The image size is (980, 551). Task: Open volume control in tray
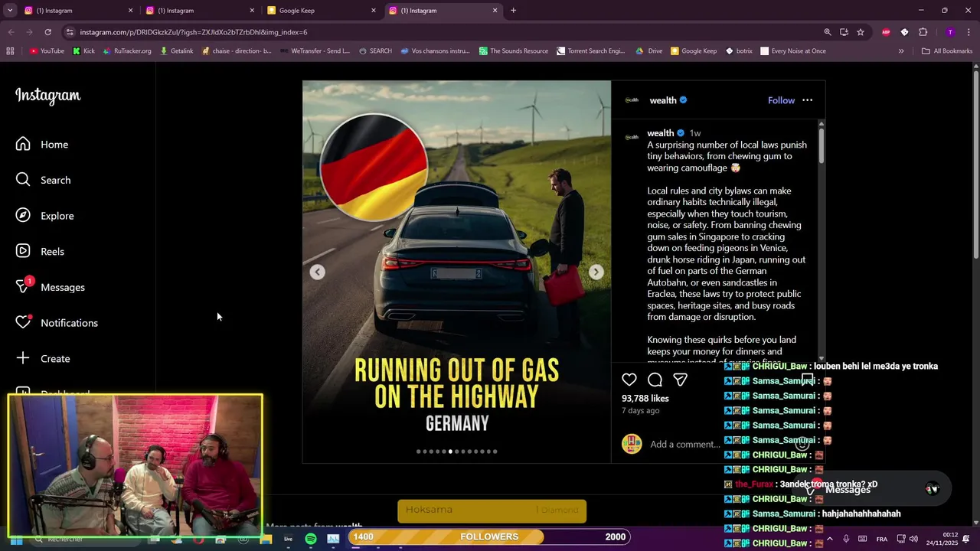(913, 539)
